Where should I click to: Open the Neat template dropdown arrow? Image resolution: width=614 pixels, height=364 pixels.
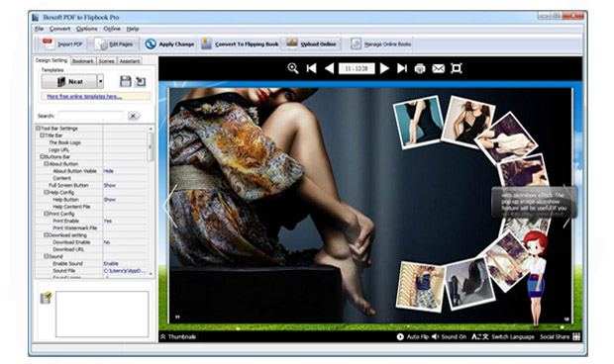coord(101,81)
